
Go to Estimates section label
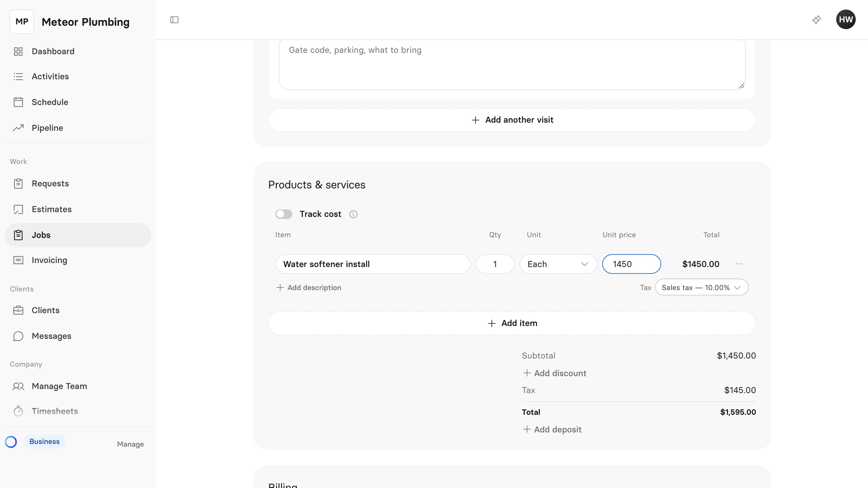pyautogui.click(x=52, y=209)
